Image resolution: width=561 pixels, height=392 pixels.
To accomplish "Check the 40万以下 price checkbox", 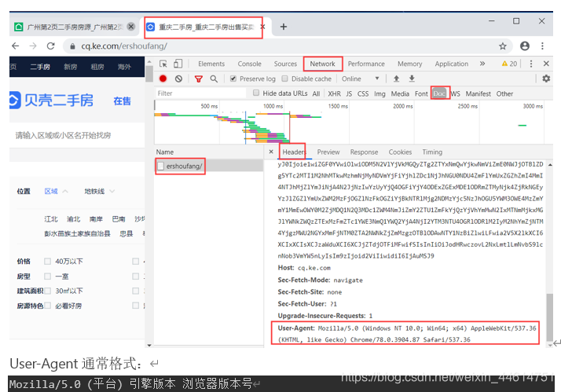I will tap(47, 262).
